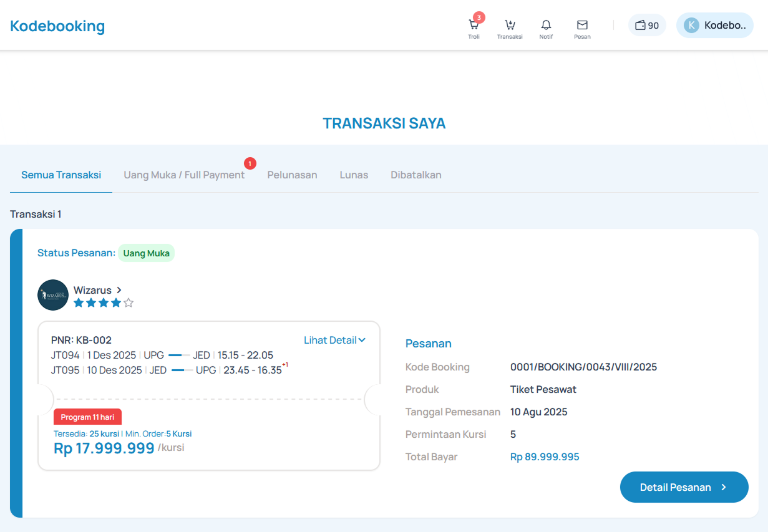Open the Kodebo.. profile menu
This screenshot has height=532, width=768.
pos(724,26)
